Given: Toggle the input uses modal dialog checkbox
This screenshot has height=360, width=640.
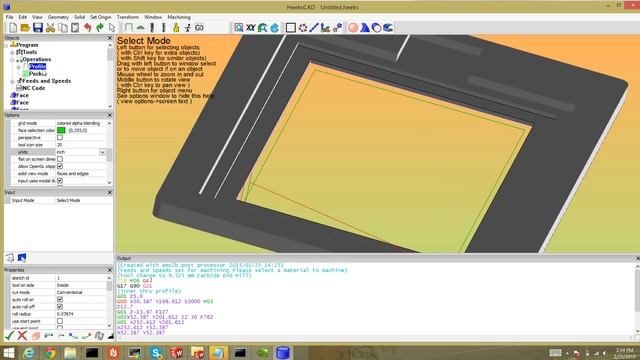Looking at the screenshot, I should click(60, 180).
